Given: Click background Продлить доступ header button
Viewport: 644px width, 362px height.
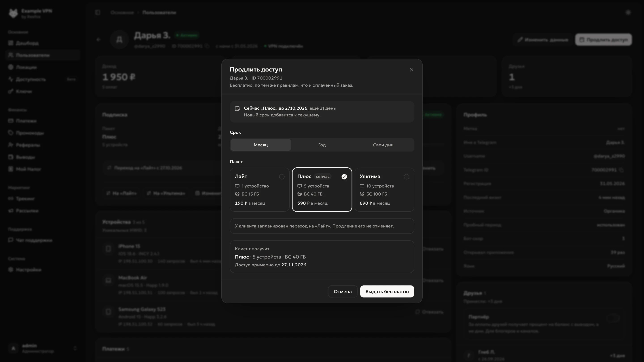Looking at the screenshot, I should 604,40.
